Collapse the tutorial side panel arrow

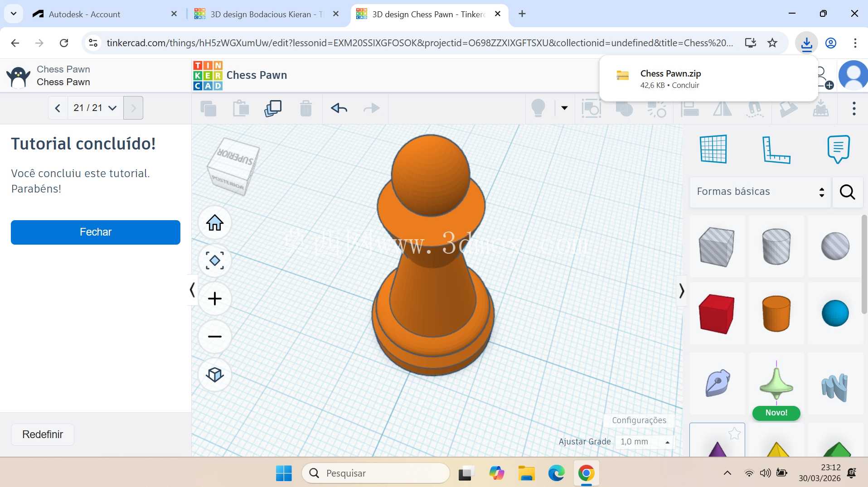[x=192, y=290]
